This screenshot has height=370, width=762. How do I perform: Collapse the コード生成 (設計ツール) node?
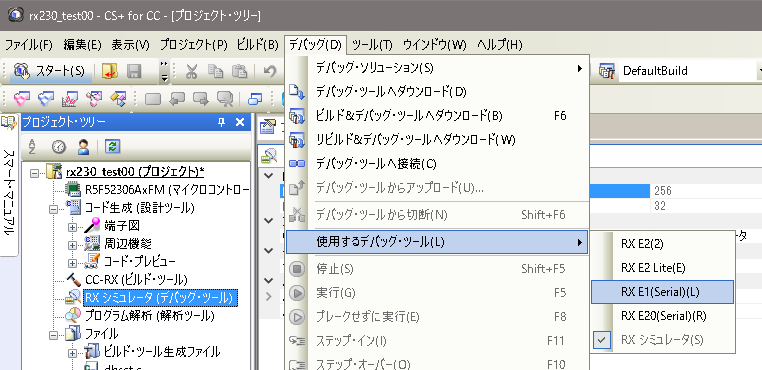click(x=53, y=209)
